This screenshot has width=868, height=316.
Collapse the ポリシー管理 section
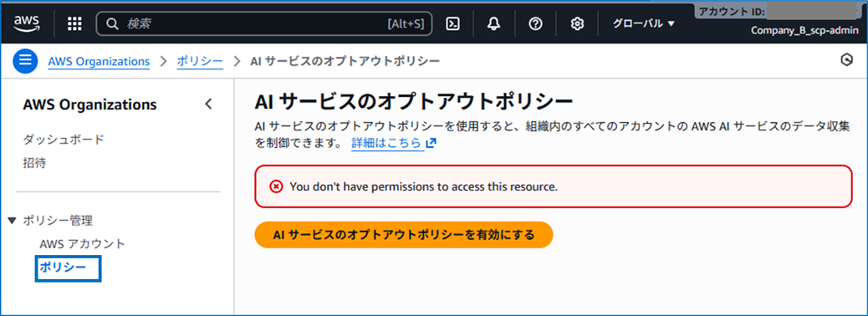coord(13,221)
